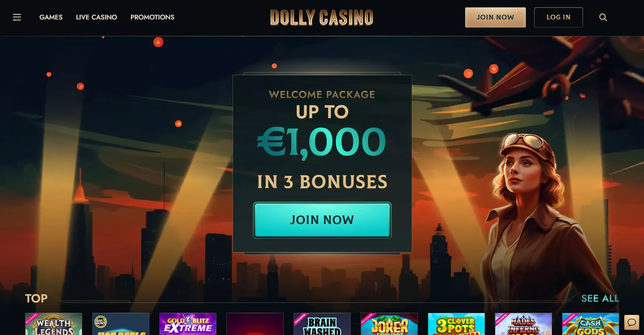The width and height of the screenshot is (644, 335).
Task: Click the dark red untitled game tile
Action: pyautogui.click(x=255, y=324)
